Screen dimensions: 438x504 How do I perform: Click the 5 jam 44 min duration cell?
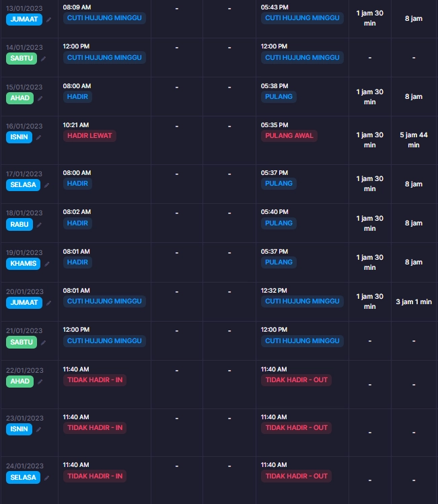coord(414,140)
